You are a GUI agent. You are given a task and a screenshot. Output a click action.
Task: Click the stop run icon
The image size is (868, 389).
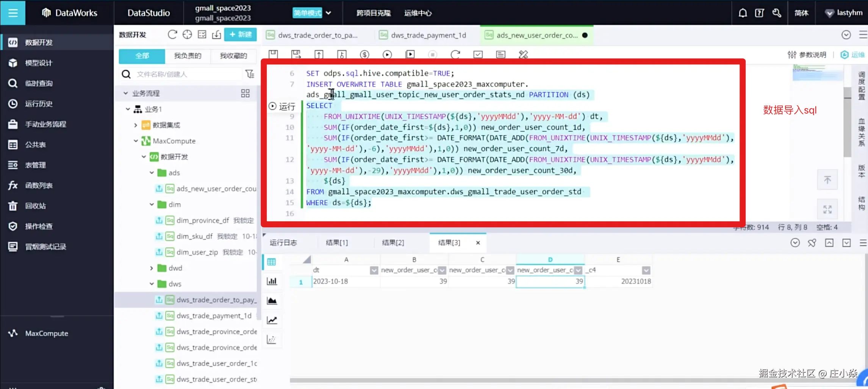coord(432,54)
